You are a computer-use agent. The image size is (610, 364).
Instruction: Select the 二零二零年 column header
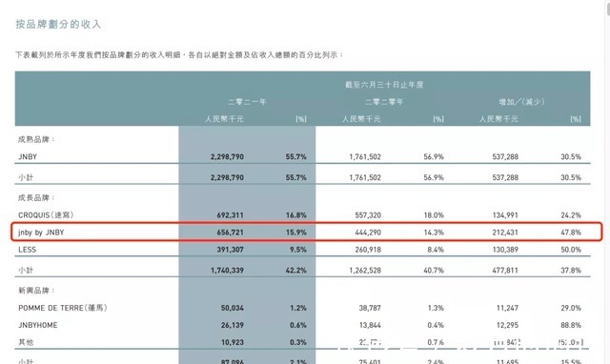click(x=384, y=102)
